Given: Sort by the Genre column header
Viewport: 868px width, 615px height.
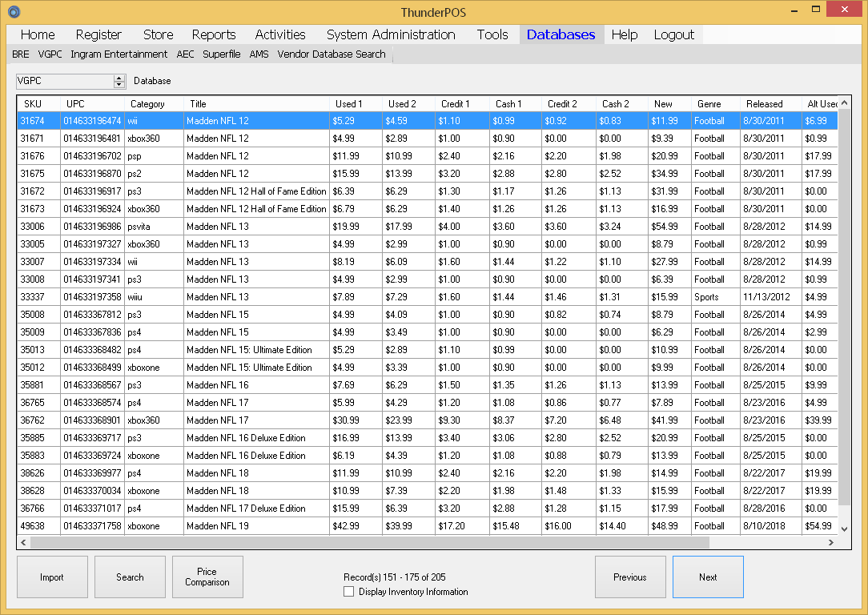Looking at the screenshot, I should 715,103.
